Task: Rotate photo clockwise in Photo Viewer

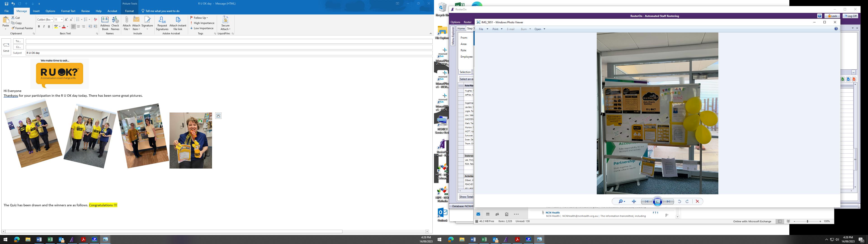Action: tap(687, 202)
